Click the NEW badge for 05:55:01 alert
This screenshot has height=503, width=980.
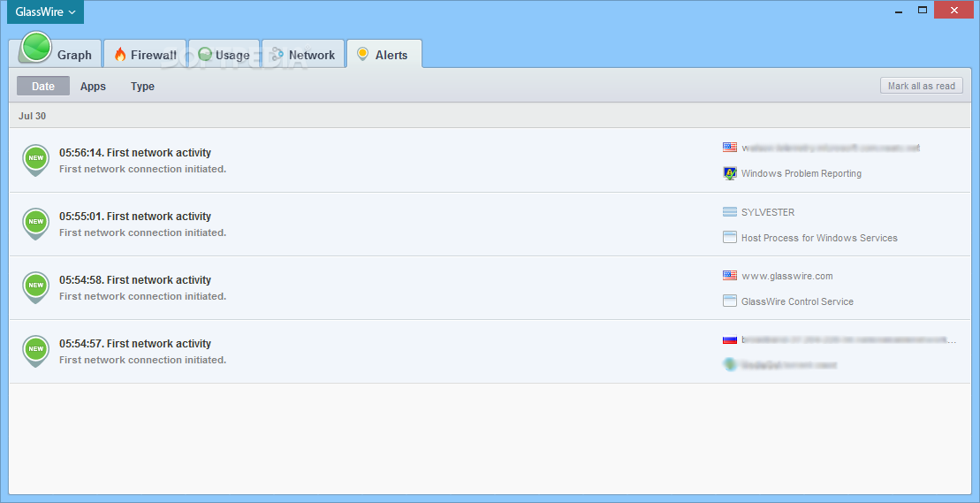tap(35, 223)
